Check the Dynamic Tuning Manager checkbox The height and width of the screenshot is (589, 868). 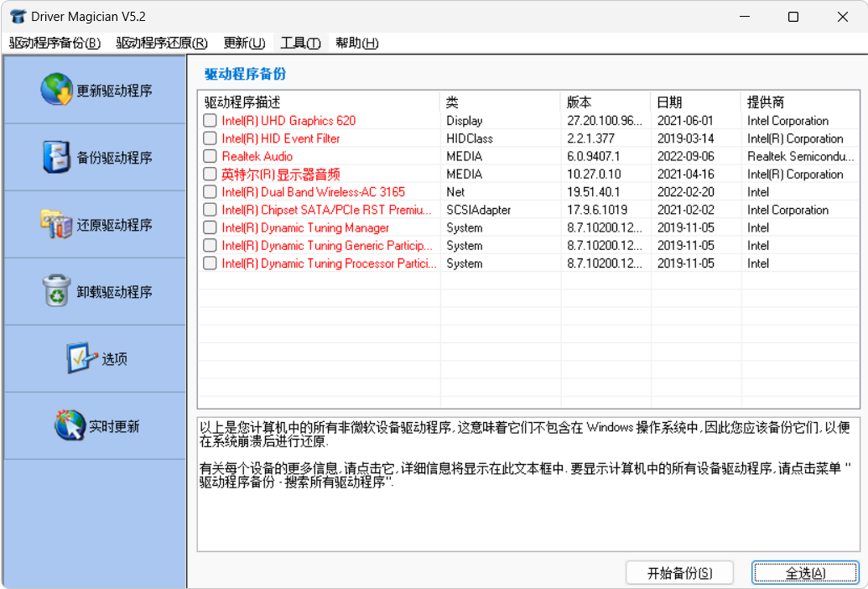[210, 227]
